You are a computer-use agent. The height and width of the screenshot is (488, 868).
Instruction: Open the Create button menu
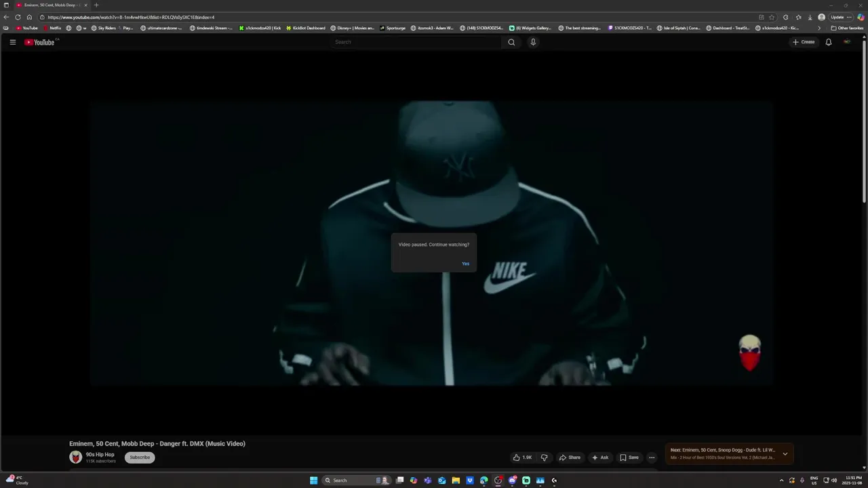click(804, 42)
